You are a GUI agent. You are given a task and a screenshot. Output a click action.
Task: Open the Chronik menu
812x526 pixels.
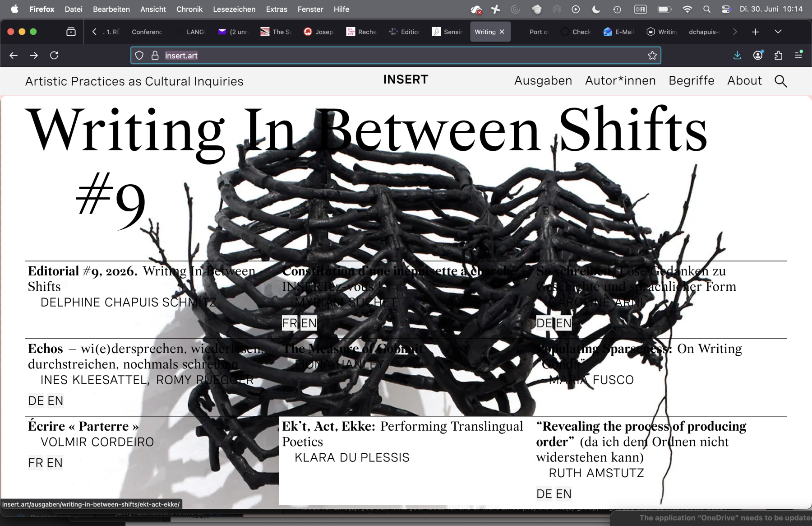(x=189, y=9)
